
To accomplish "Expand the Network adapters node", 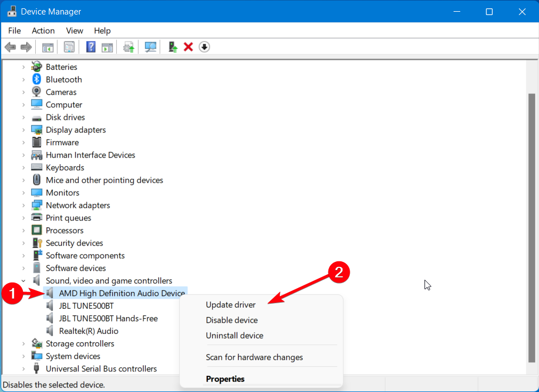I will coord(23,205).
